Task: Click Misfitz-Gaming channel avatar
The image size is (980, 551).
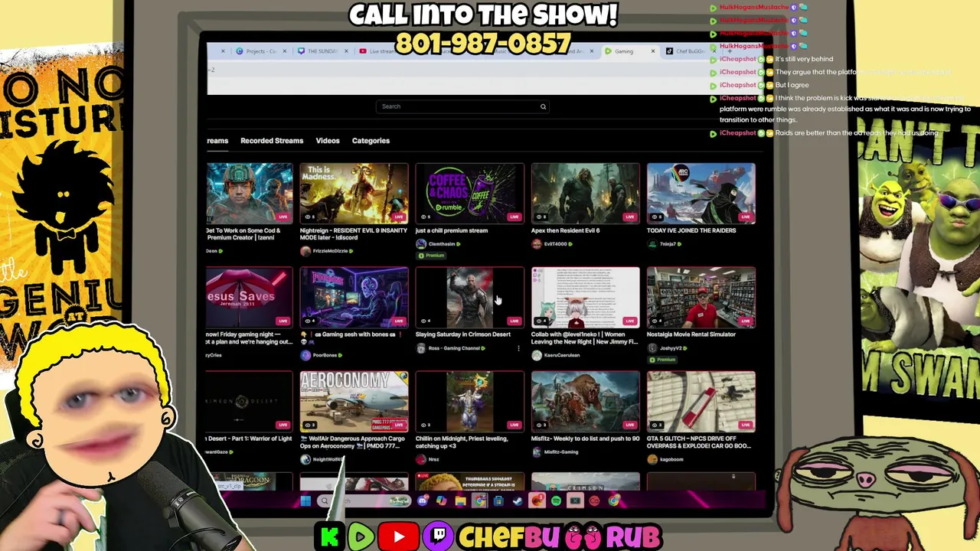Action: [537, 452]
